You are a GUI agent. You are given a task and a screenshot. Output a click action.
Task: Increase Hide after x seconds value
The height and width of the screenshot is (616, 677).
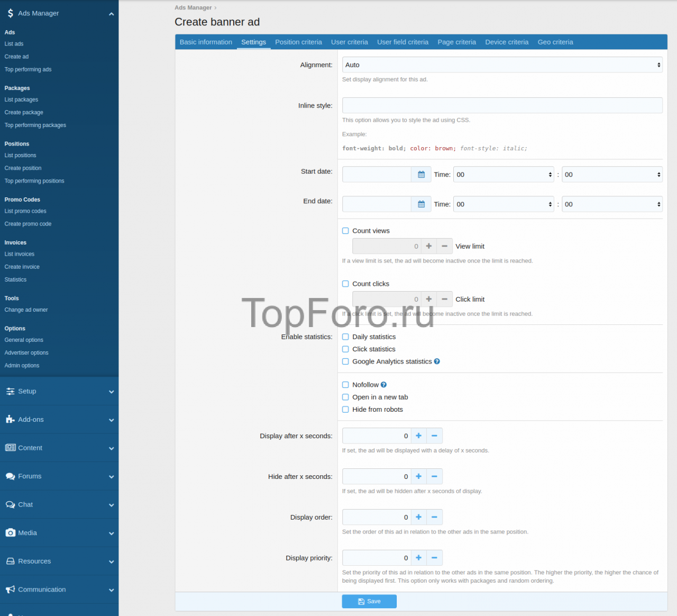pyautogui.click(x=418, y=477)
